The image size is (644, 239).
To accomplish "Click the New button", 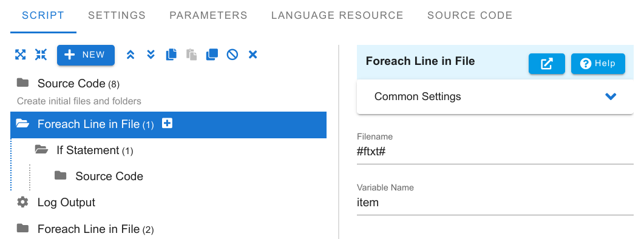I will pyautogui.click(x=86, y=55).
